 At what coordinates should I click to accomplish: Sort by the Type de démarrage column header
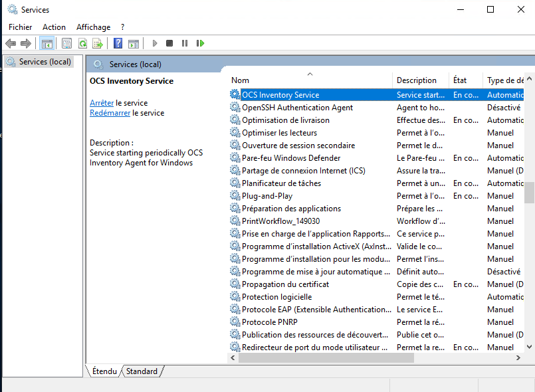pyautogui.click(x=504, y=80)
